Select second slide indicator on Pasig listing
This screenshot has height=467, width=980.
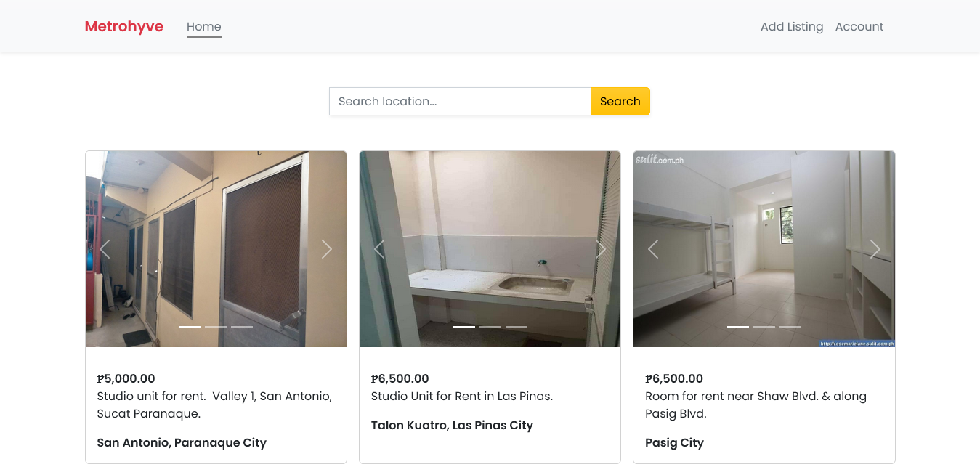(x=764, y=327)
